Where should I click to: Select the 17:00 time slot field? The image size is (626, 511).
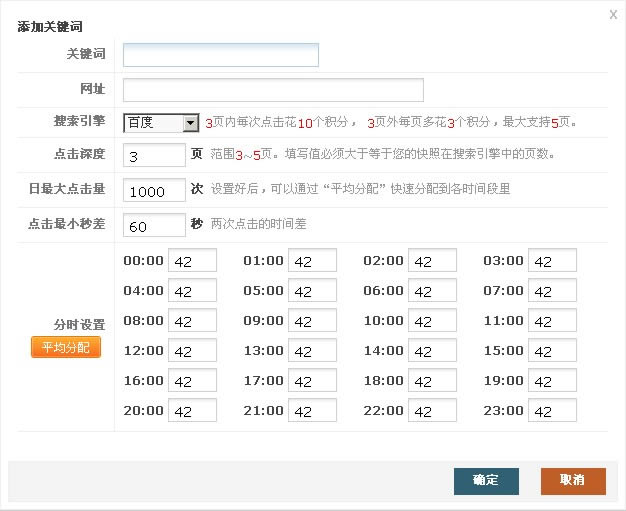click(x=312, y=381)
